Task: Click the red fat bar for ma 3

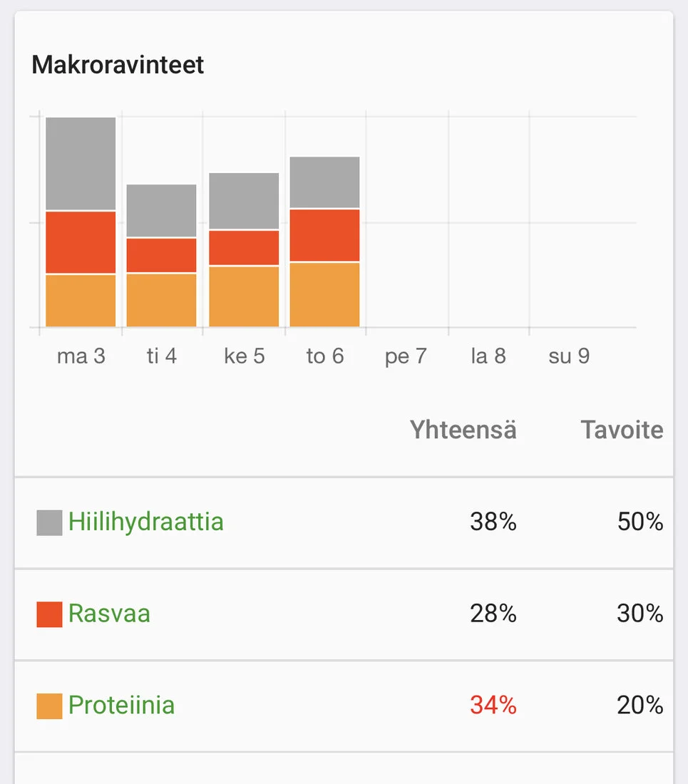Action: (81, 242)
